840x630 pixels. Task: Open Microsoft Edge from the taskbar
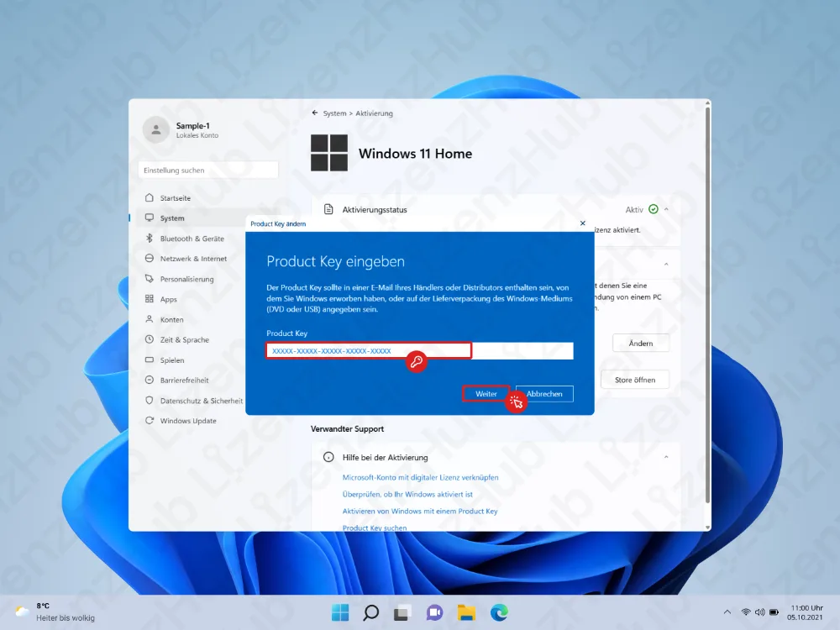(499, 612)
